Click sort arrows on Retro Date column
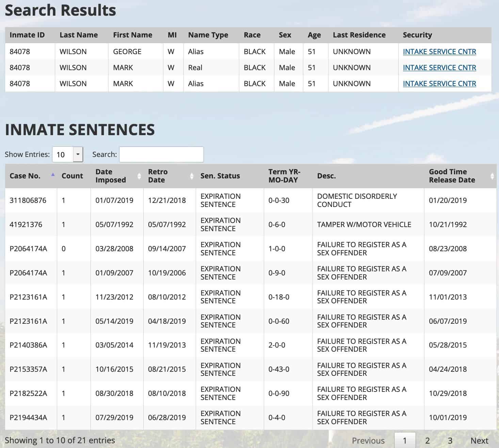Image resolution: width=499 pixels, height=448 pixels. pos(192,176)
